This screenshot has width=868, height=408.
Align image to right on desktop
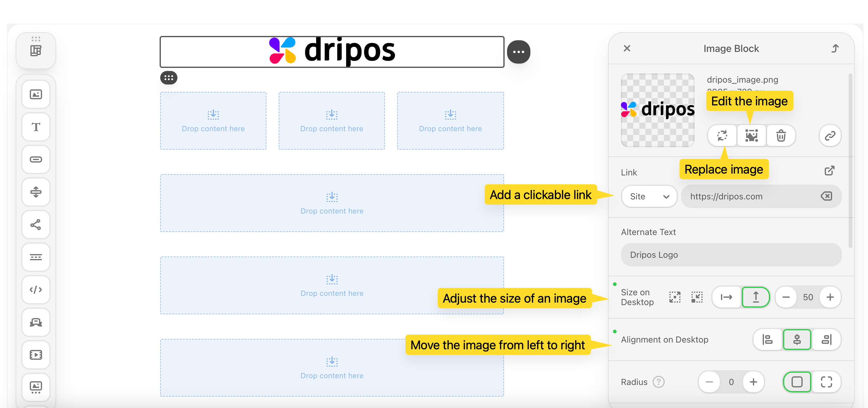coord(826,339)
